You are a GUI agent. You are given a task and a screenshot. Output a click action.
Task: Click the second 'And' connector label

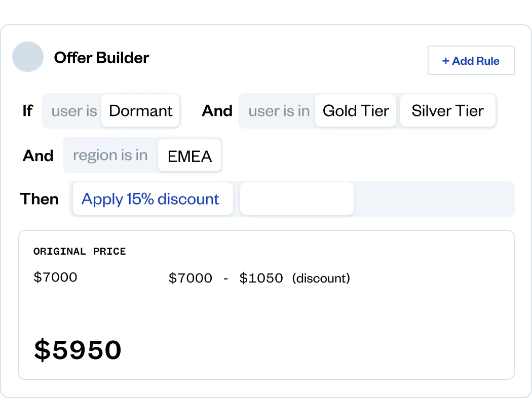coord(37,156)
